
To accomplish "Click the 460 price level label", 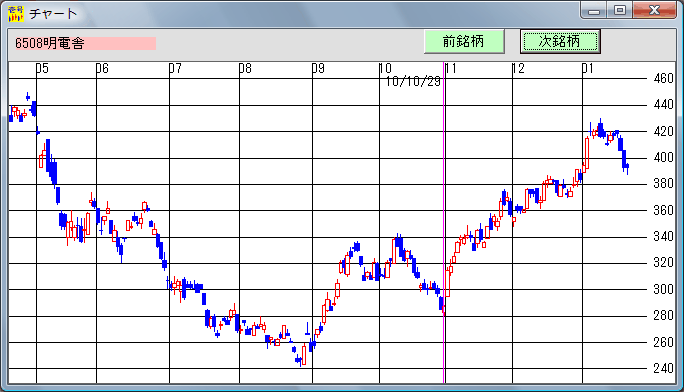I will coord(663,78).
